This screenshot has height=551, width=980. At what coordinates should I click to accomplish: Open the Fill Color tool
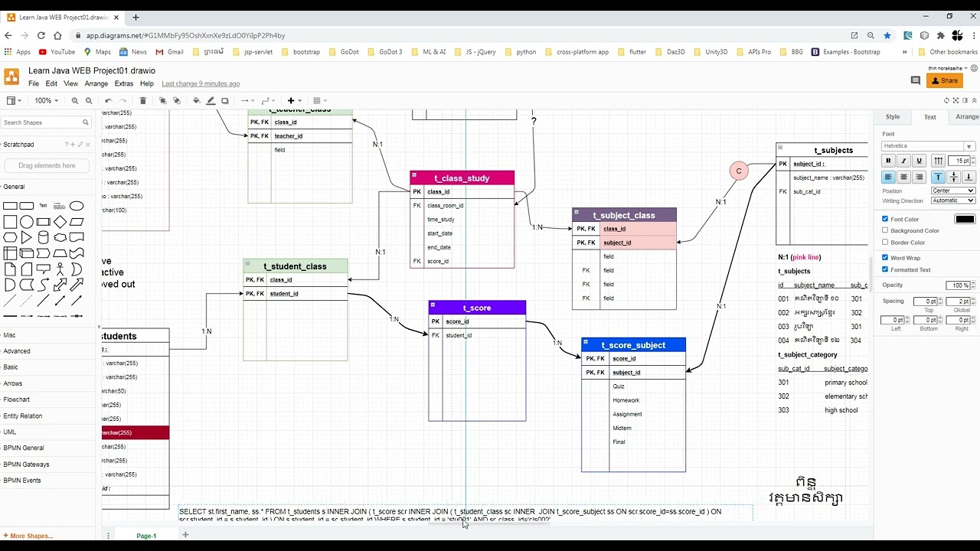(197, 100)
